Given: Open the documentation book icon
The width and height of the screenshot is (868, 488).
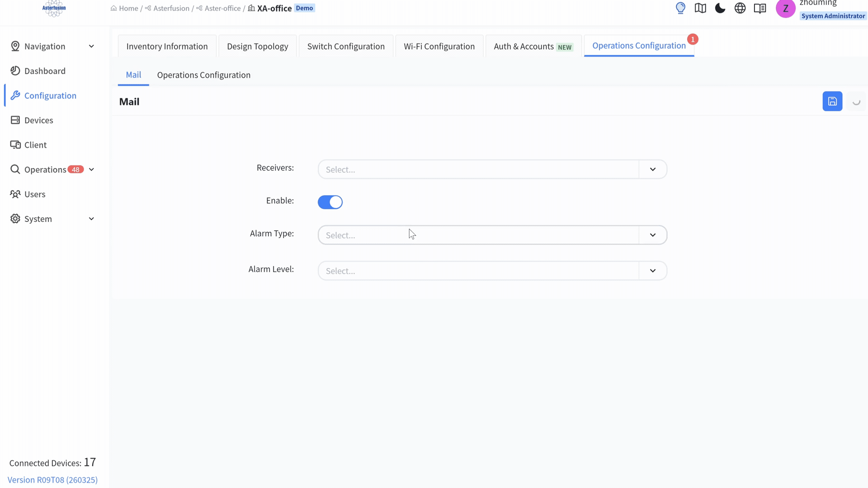Looking at the screenshot, I should point(760,8).
